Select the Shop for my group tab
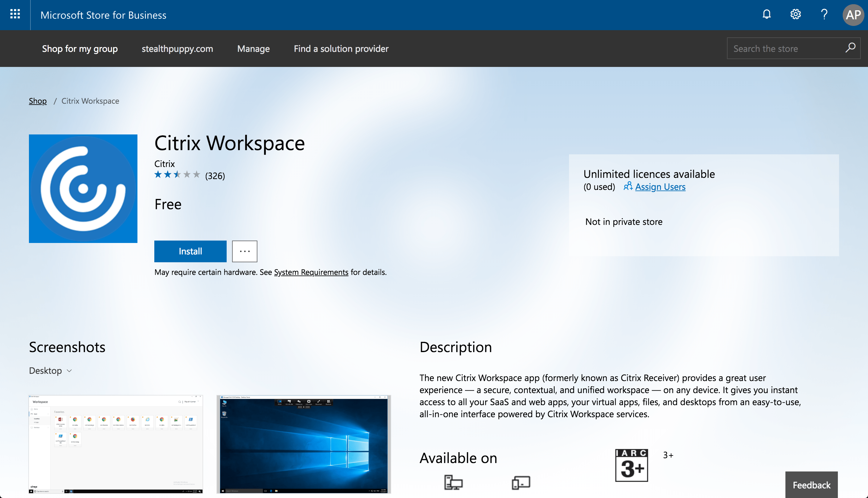868x498 pixels. (79, 48)
